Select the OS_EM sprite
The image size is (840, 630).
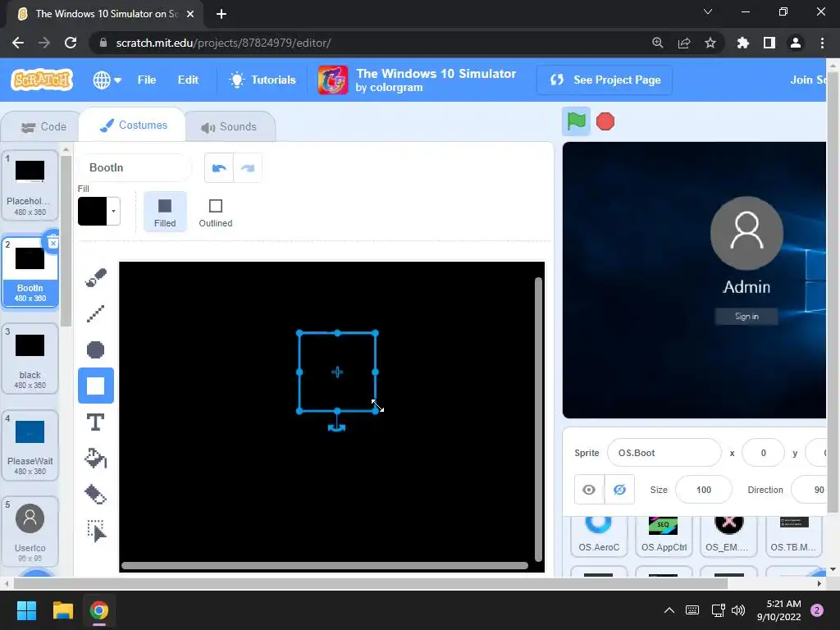coord(728,536)
